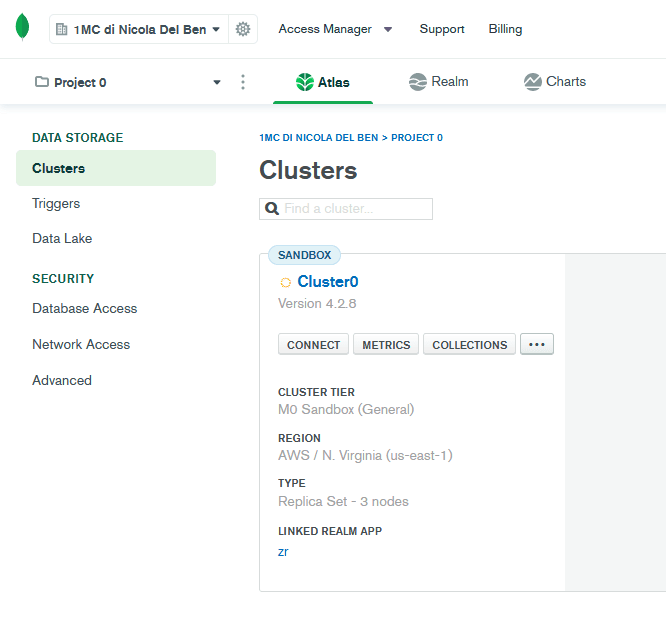Open project options vertical dots menu
The height and width of the screenshot is (626, 666).
(243, 82)
